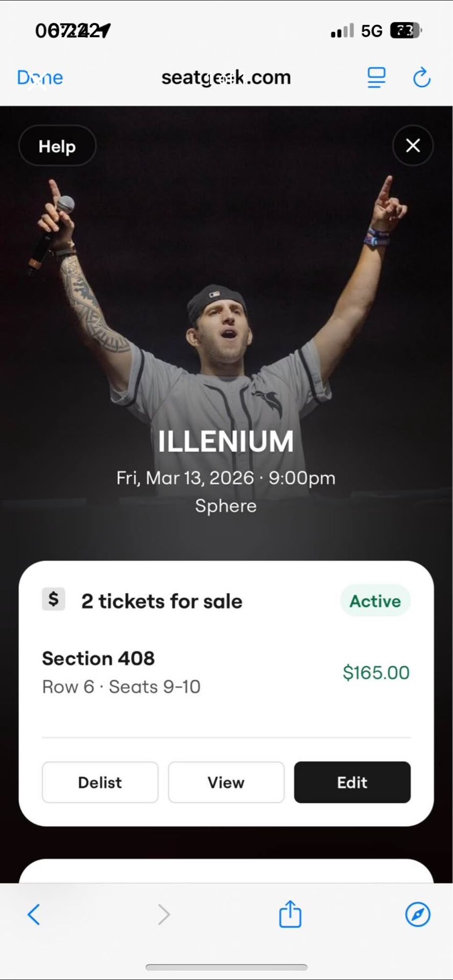Image resolution: width=453 pixels, height=980 pixels.
Task: Tap the Active status badge
Action: tap(375, 601)
